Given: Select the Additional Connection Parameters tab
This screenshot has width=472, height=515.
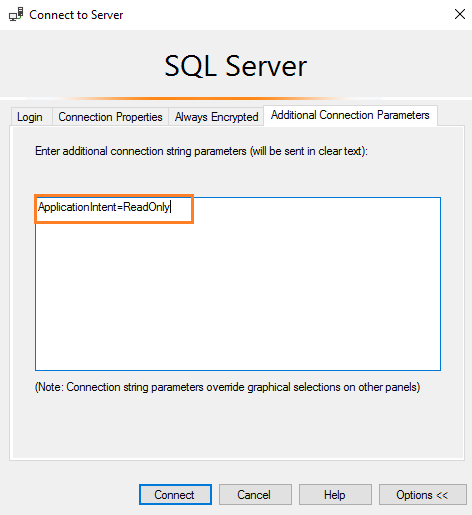Looking at the screenshot, I should 350,115.
